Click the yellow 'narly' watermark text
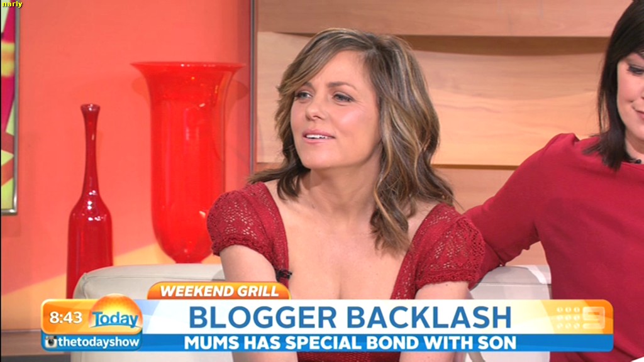644x362 pixels. pos(13,4)
